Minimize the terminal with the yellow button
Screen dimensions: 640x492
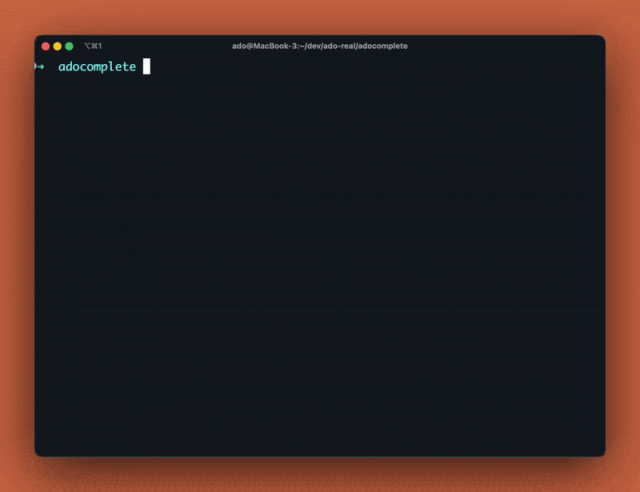coord(57,46)
